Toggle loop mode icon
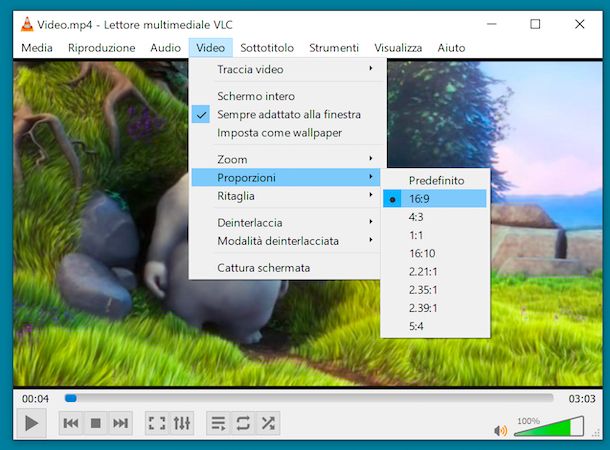 coord(243,423)
